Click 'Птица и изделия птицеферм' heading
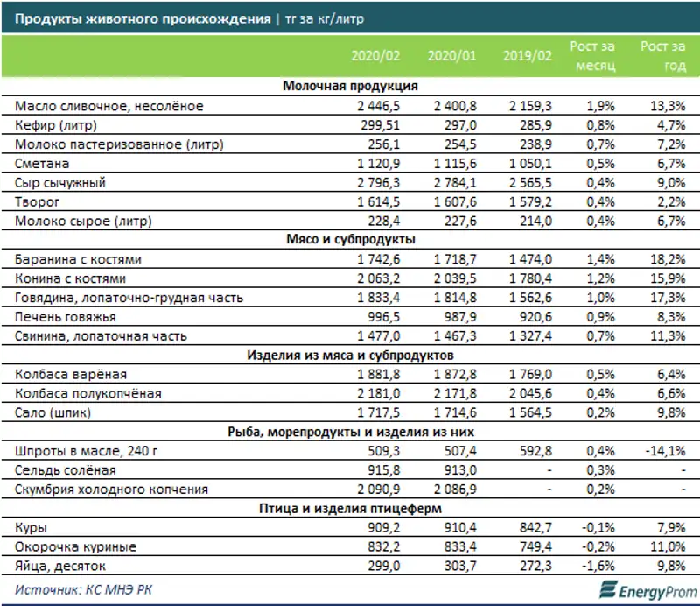Image resolution: width=700 pixels, height=606 pixels. coord(350,510)
